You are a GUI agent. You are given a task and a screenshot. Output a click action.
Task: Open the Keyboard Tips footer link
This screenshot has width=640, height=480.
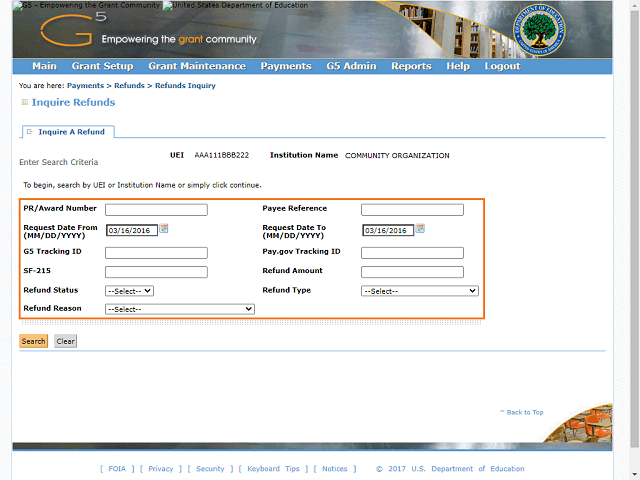273,469
